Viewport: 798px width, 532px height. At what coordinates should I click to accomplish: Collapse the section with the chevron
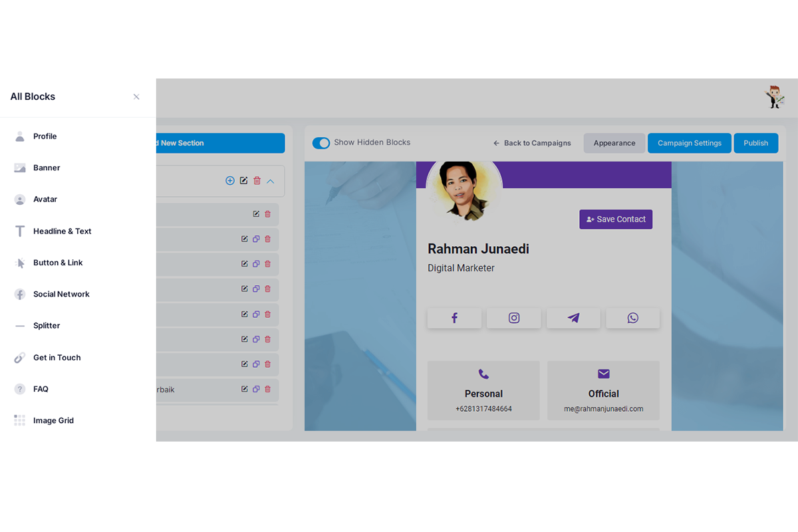271,181
